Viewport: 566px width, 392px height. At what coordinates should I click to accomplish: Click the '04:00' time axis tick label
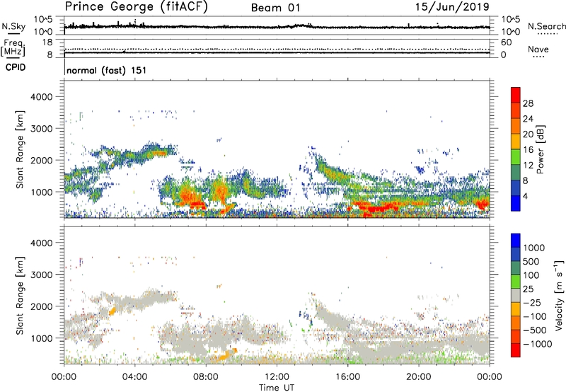(134, 377)
